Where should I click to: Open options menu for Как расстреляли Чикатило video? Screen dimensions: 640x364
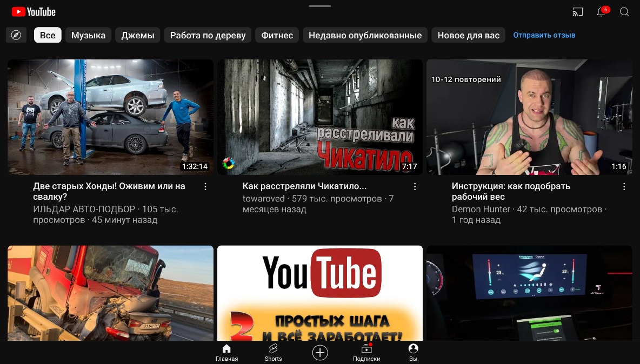[415, 187]
